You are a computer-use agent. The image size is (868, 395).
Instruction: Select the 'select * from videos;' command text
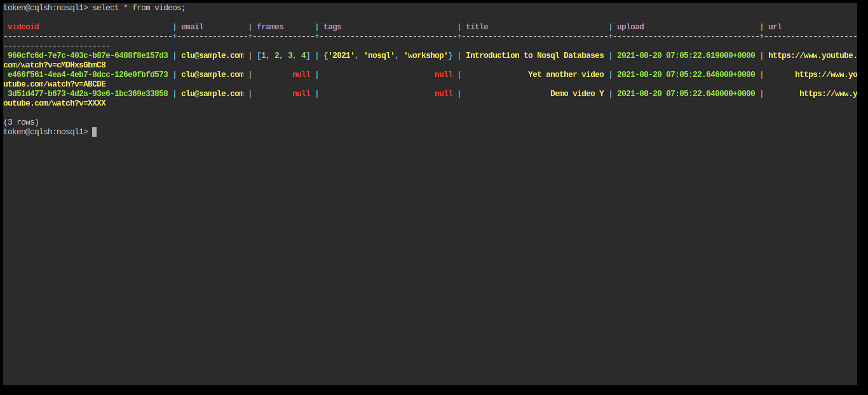[x=139, y=7]
